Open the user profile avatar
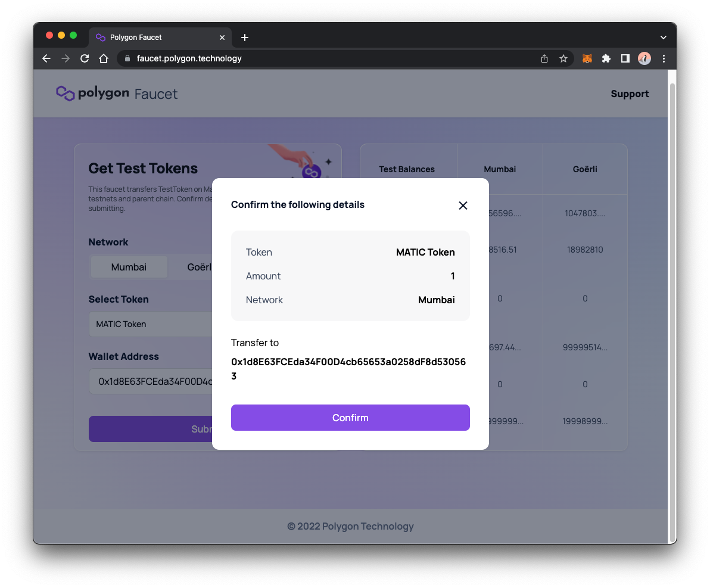The width and height of the screenshot is (710, 588). tap(644, 58)
